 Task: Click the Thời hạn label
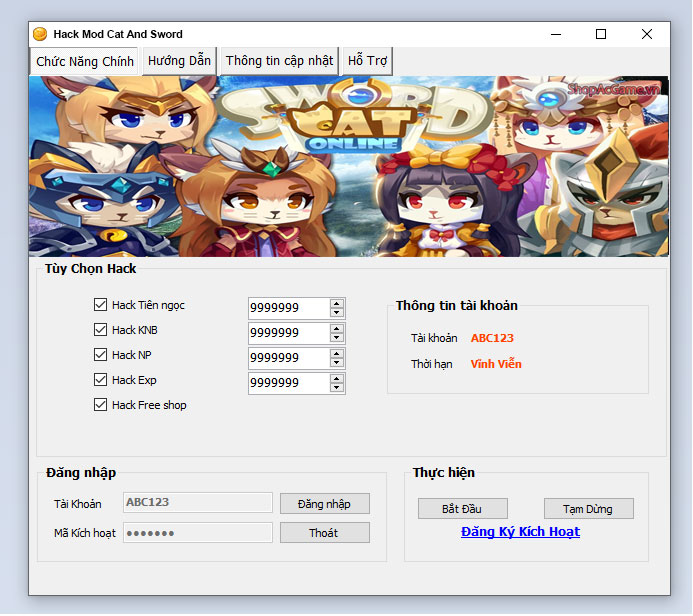pyautogui.click(x=432, y=364)
